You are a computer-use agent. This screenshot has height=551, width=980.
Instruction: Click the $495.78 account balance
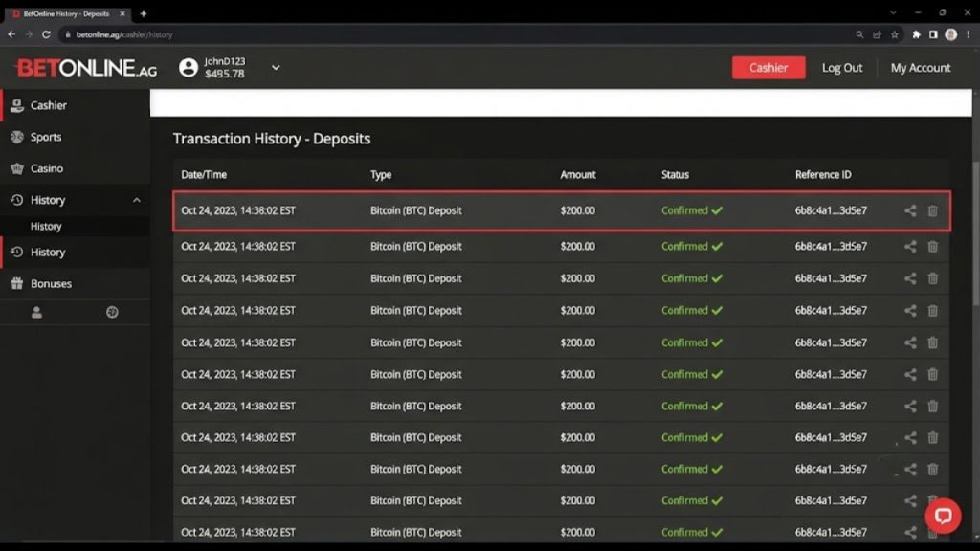[x=224, y=74]
